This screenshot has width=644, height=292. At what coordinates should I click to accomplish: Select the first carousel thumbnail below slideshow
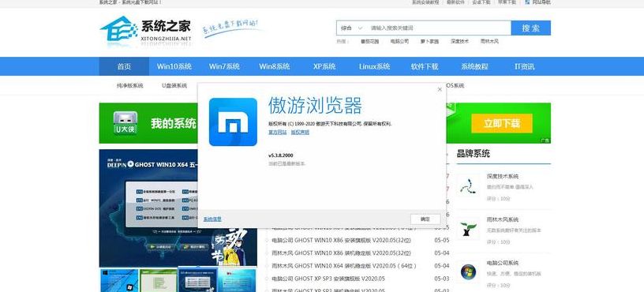(119, 280)
